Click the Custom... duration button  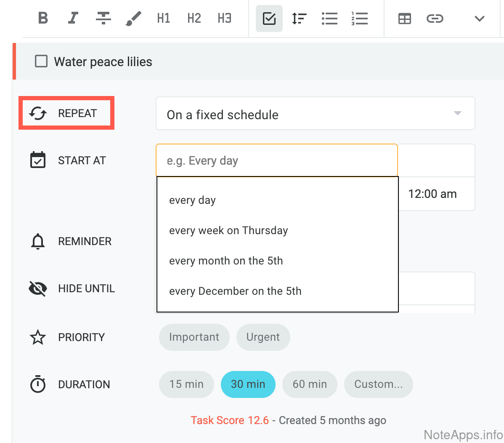pos(378,384)
